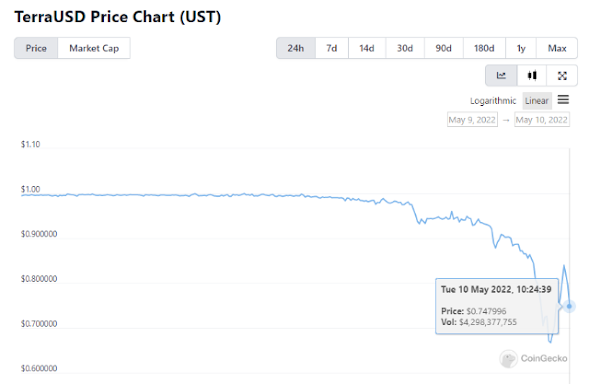The height and width of the screenshot is (384, 601).
Task: Click the CoinGecko logo watermark
Action: (x=533, y=359)
